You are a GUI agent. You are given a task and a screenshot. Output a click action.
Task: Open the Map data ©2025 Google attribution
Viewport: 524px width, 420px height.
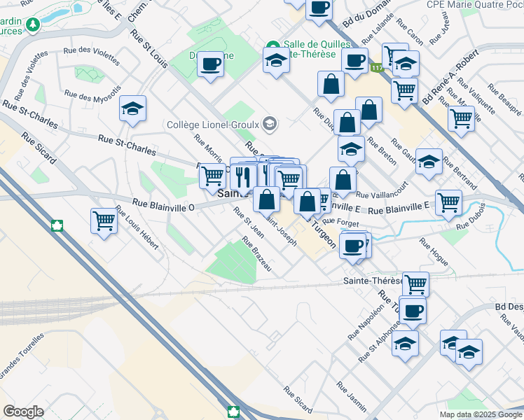pos(479,414)
